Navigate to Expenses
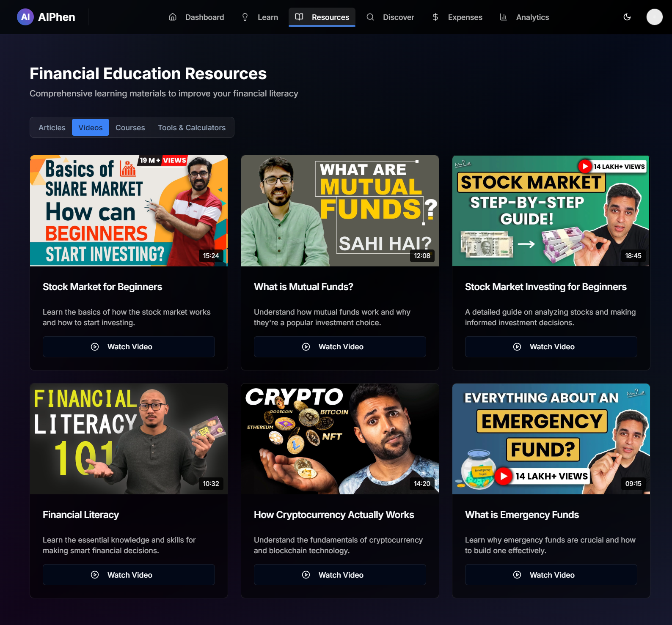Screen dimensions: 672x625 [x=457, y=17]
